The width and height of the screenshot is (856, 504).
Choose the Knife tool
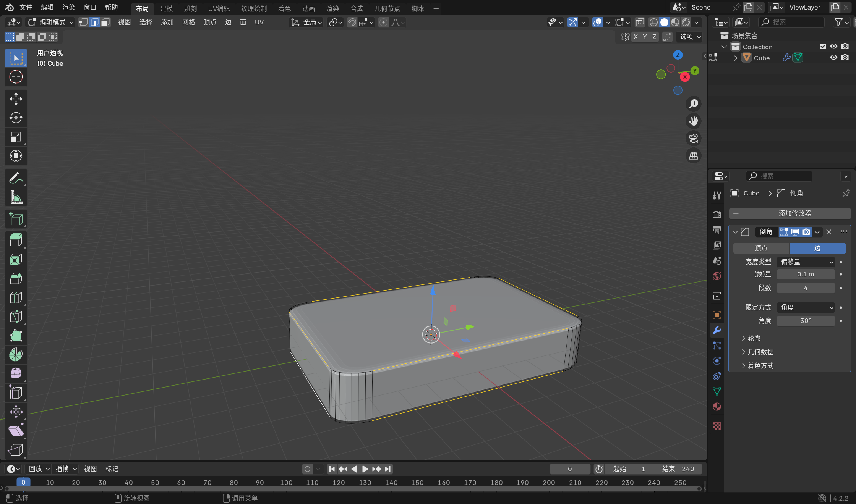[16, 317]
